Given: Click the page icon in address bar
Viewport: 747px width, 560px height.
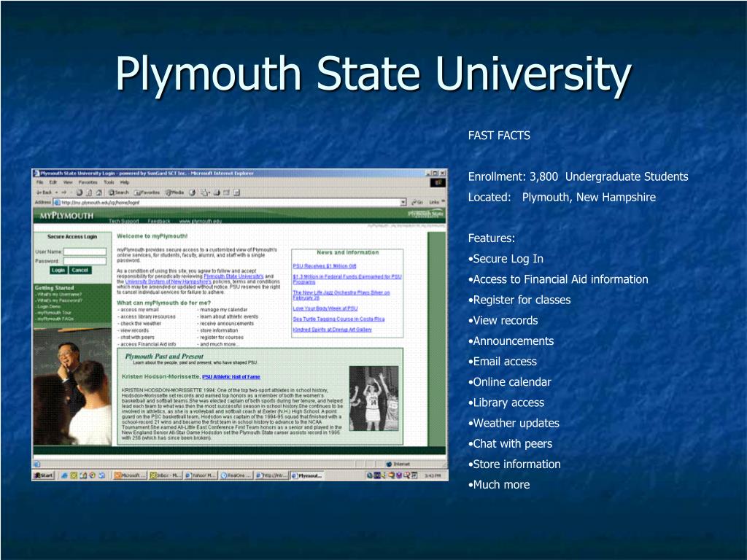Looking at the screenshot, I should pos(57,203).
